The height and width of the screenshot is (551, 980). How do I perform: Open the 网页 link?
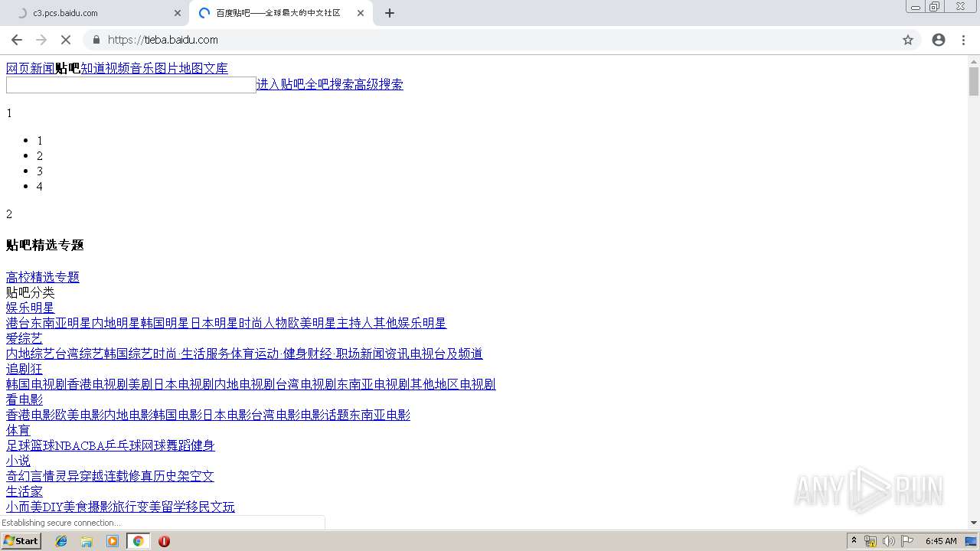pos(18,68)
